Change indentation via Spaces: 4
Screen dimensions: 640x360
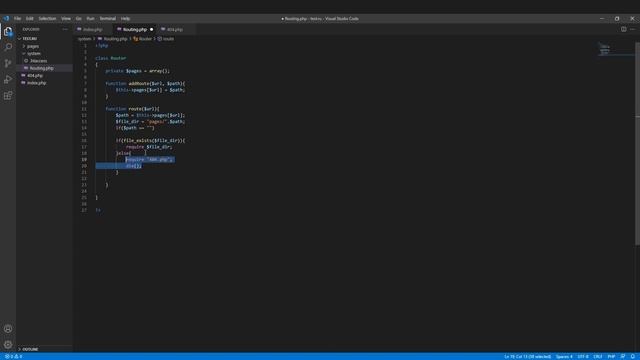564,356
